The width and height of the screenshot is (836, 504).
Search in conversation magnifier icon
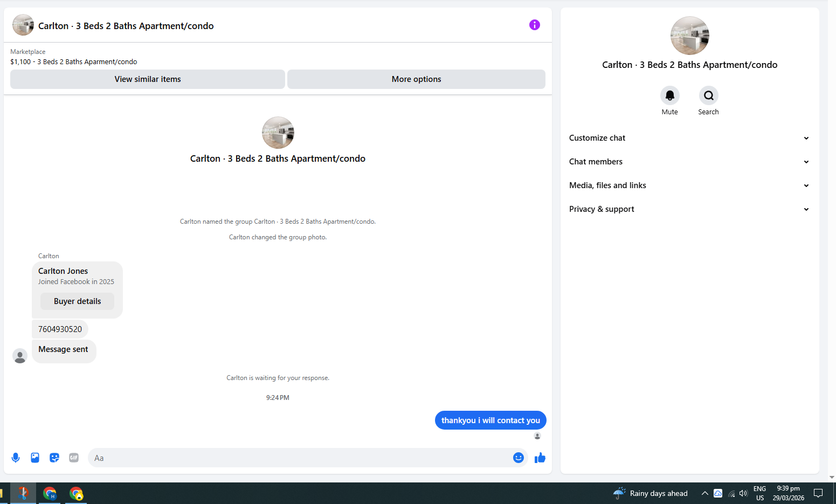(709, 95)
